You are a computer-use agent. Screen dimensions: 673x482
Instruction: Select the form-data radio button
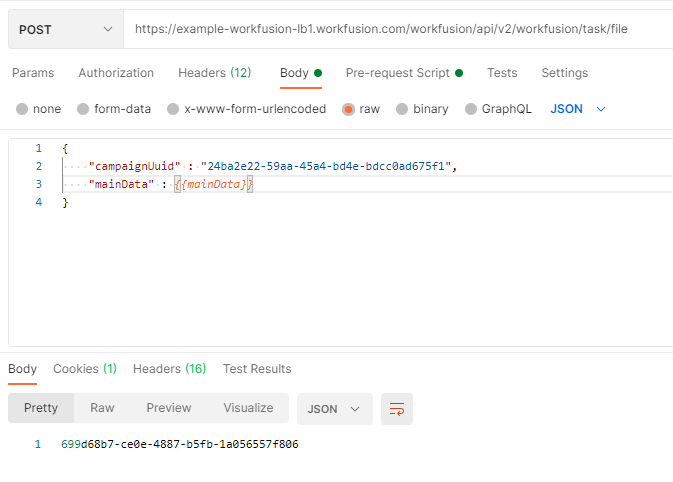coord(83,109)
